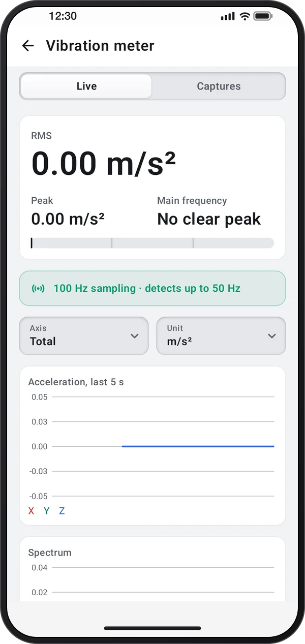The width and height of the screenshot is (305, 644).
Task: Tap the Vibration meter page title
Action: (100, 46)
